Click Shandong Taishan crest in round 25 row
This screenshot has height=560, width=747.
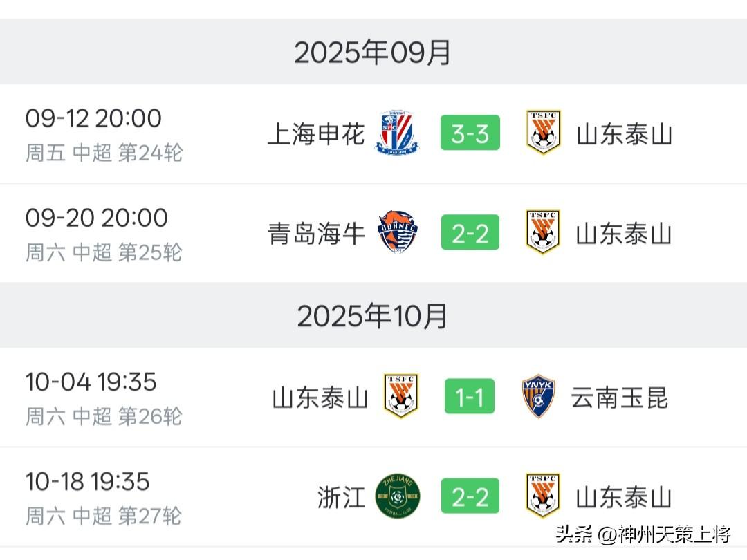coord(543,232)
